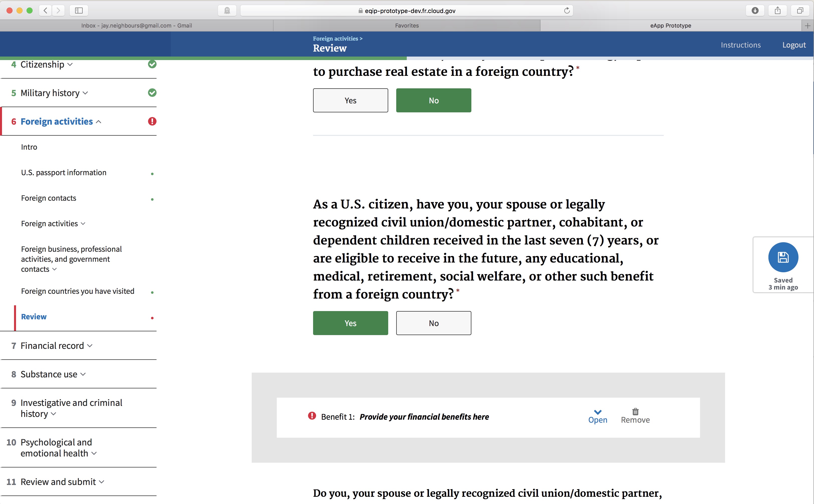Image resolution: width=814 pixels, height=504 pixels.
Task: Select No for the foreign benefit question
Action: pos(433,323)
